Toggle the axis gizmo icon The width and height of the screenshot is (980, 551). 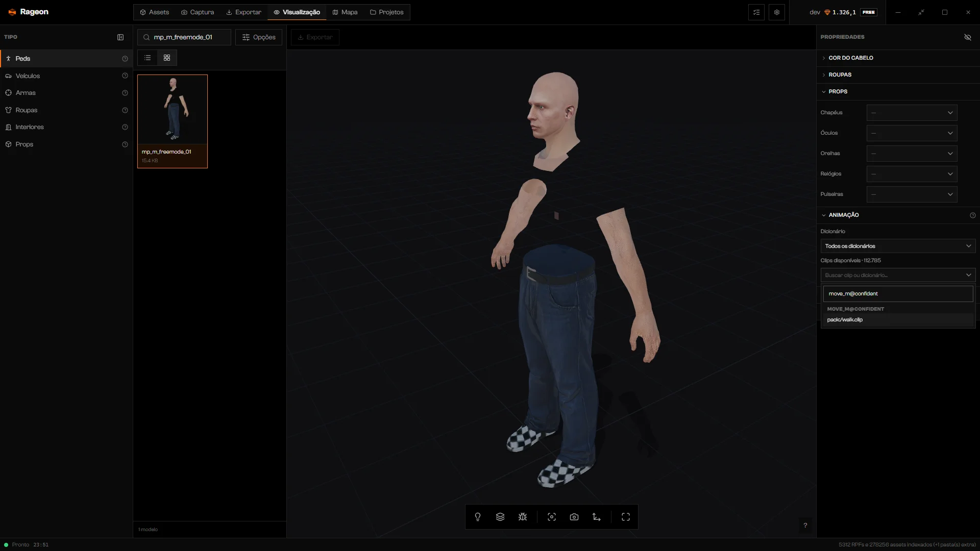(597, 517)
